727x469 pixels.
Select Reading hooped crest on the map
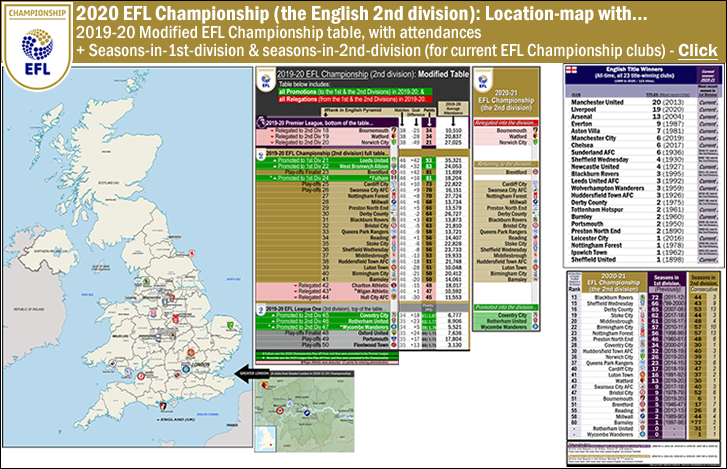pos(177,374)
